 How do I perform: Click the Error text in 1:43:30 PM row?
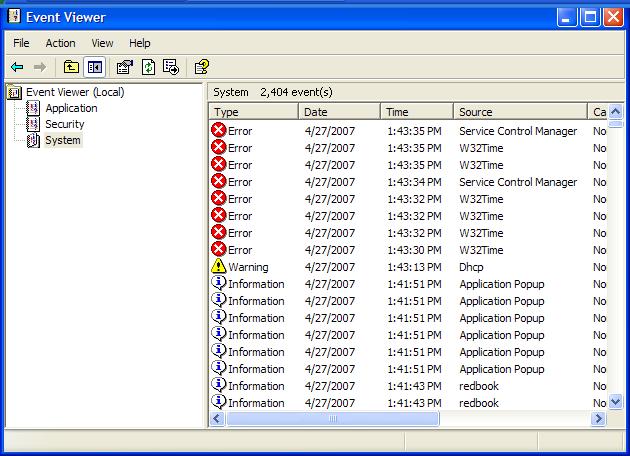pyautogui.click(x=240, y=250)
